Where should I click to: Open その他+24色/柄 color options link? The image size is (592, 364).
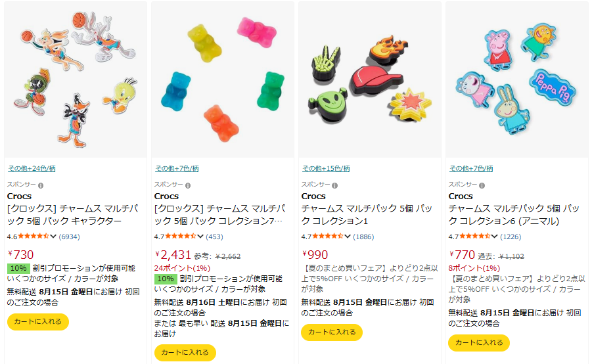pyautogui.click(x=32, y=168)
